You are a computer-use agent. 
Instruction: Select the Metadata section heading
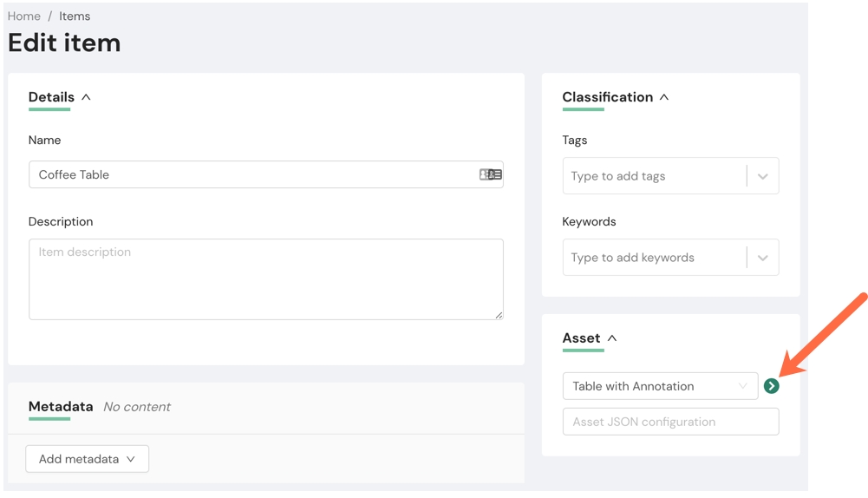tap(61, 406)
